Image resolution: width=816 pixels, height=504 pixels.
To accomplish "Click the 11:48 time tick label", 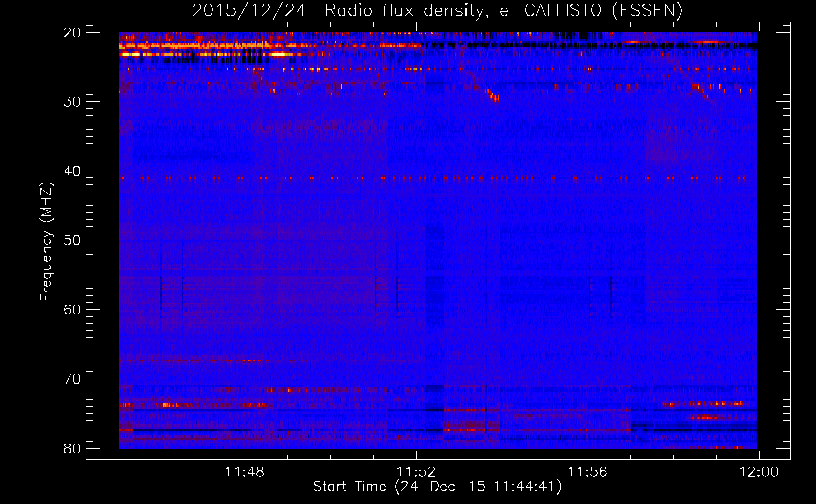I will click(245, 472).
